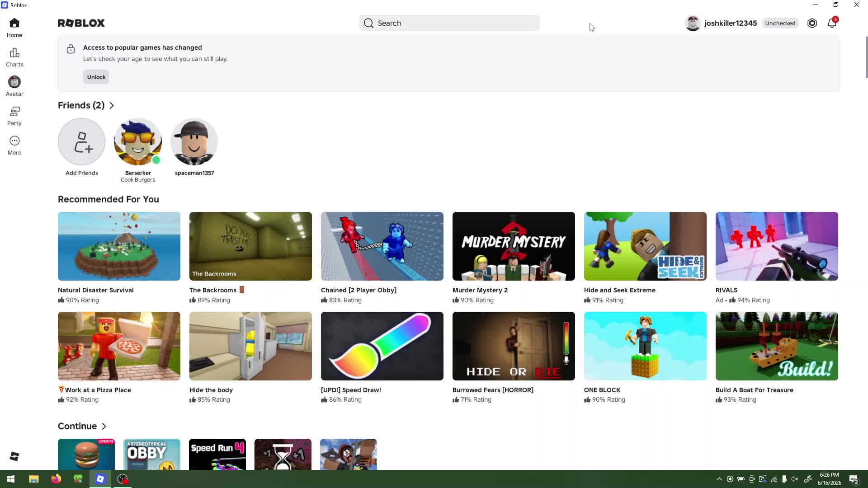Click the Roblox logo
The width and height of the screenshot is (868, 488).
pos(81,23)
